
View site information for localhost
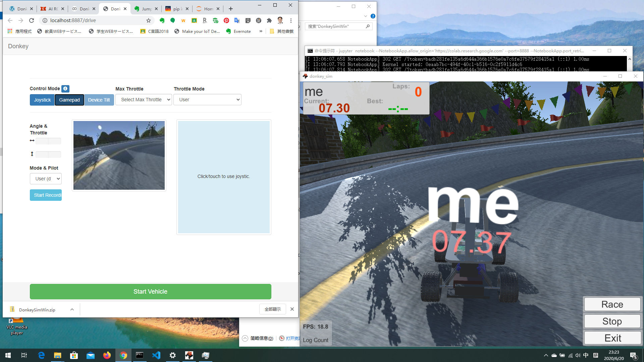coord(45,20)
